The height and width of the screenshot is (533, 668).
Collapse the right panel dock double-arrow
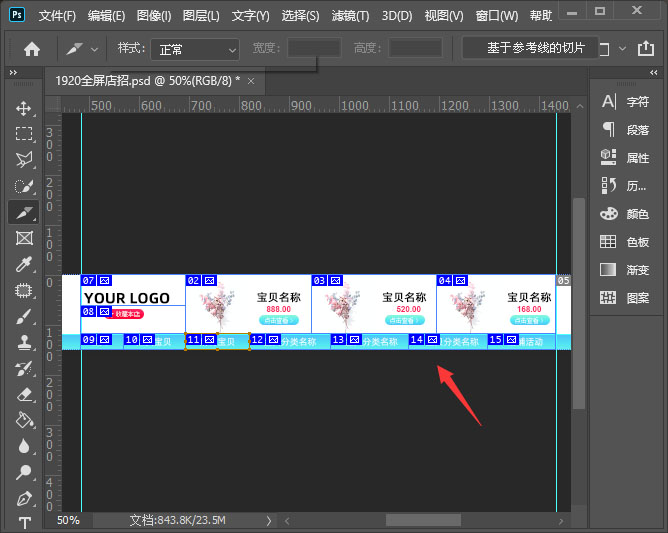(654, 73)
